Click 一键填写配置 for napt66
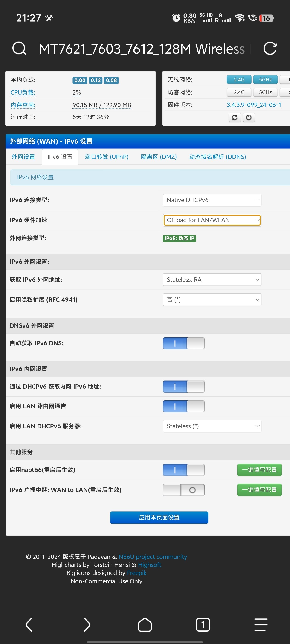The image size is (290, 644). 259,470
